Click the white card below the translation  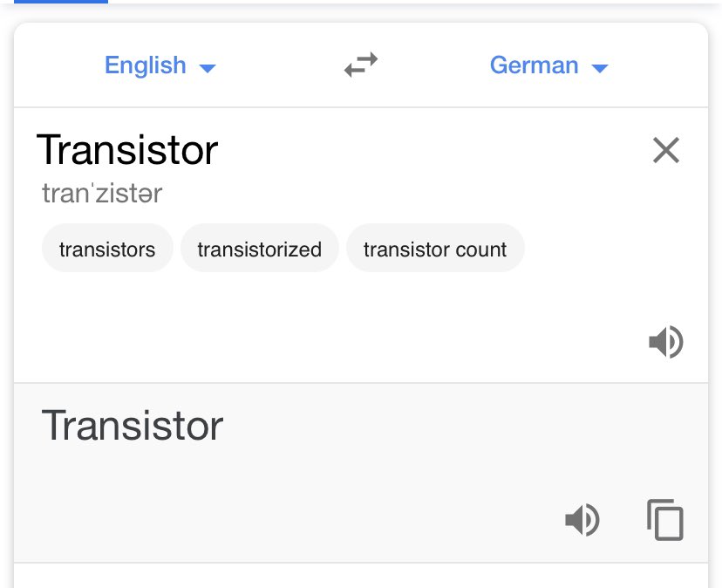361,576
